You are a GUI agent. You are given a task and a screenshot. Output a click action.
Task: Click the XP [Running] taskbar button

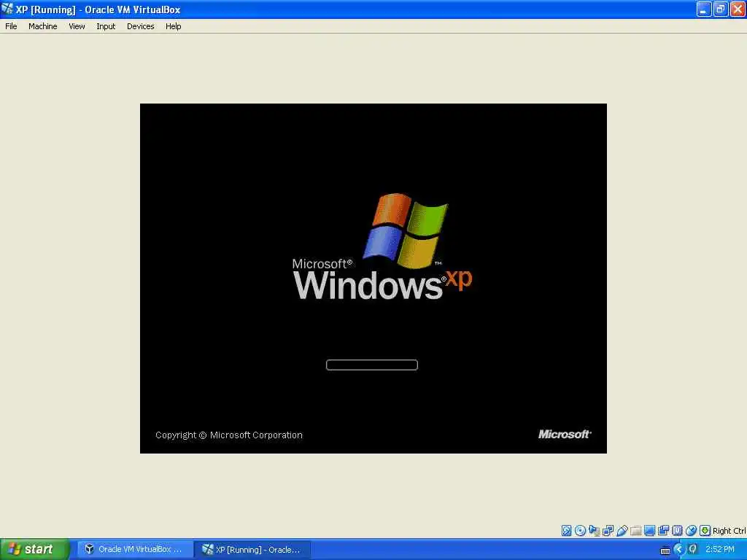[252, 549]
